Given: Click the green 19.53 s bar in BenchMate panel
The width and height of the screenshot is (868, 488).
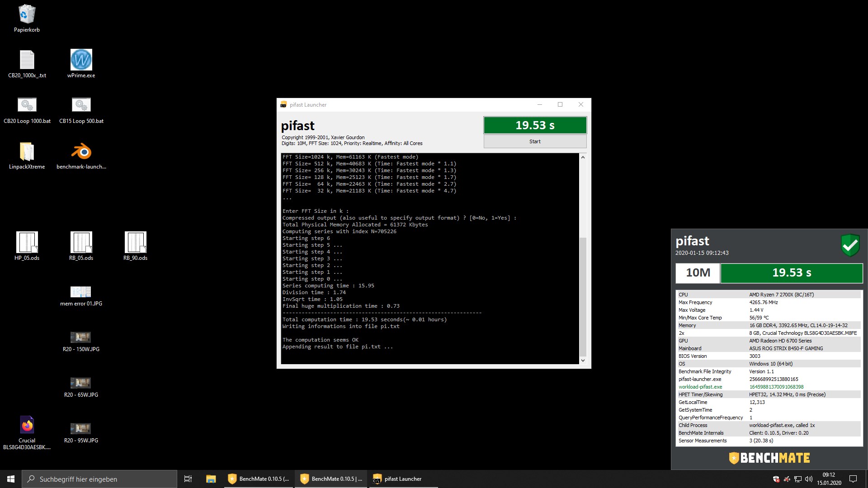Looking at the screenshot, I should (x=792, y=273).
